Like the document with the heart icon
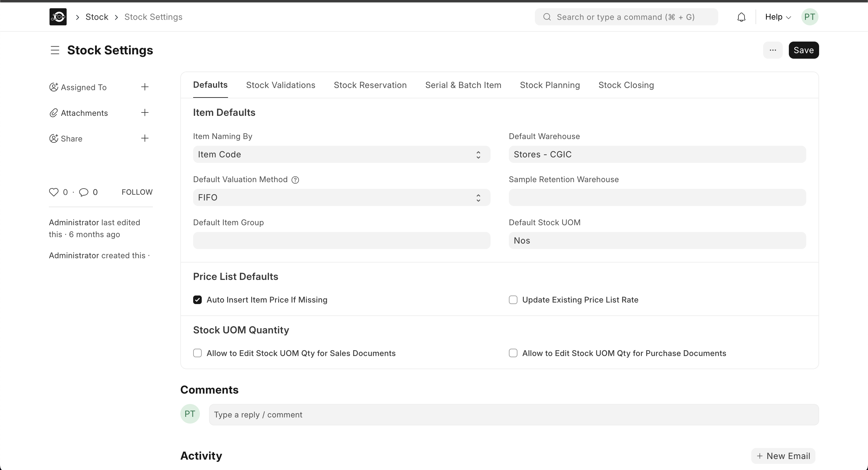Image resolution: width=868 pixels, height=470 pixels. 54,192
